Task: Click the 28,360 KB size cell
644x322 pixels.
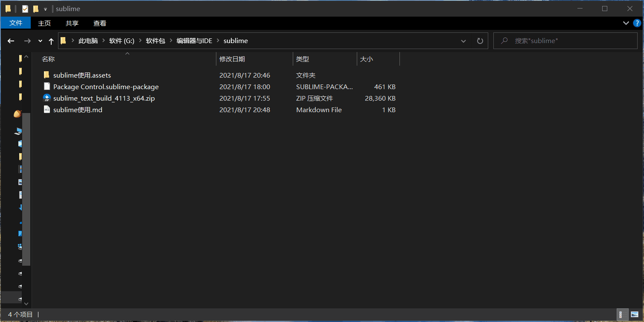Action: pyautogui.click(x=380, y=98)
